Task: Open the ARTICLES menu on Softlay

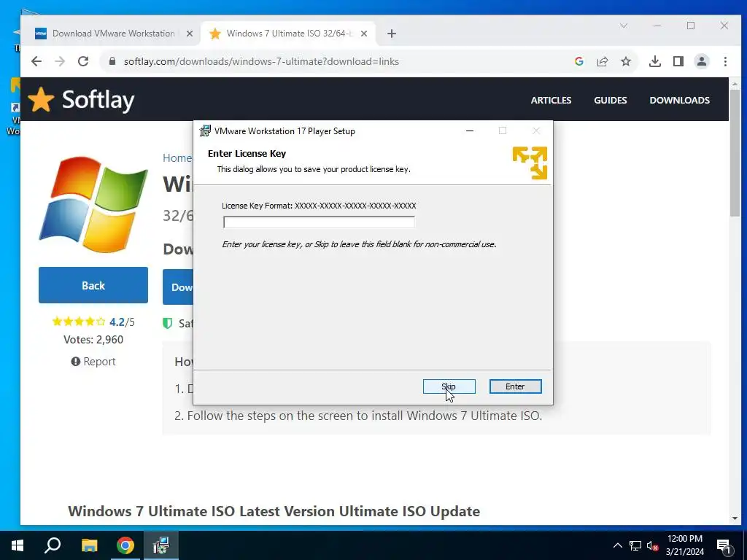Action: (551, 100)
